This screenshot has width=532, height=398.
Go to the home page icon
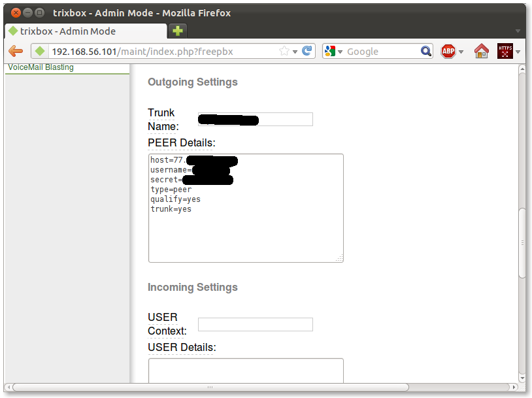tap(482, 51)
